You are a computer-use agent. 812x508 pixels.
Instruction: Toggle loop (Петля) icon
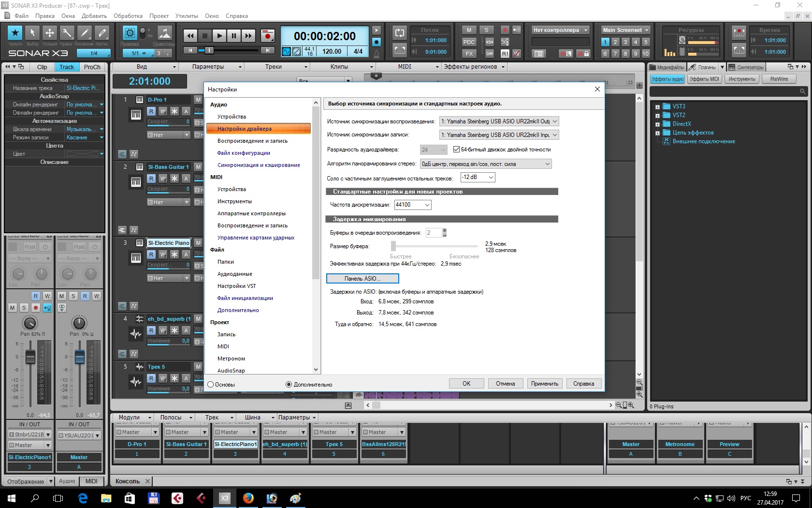coord(400,33)
